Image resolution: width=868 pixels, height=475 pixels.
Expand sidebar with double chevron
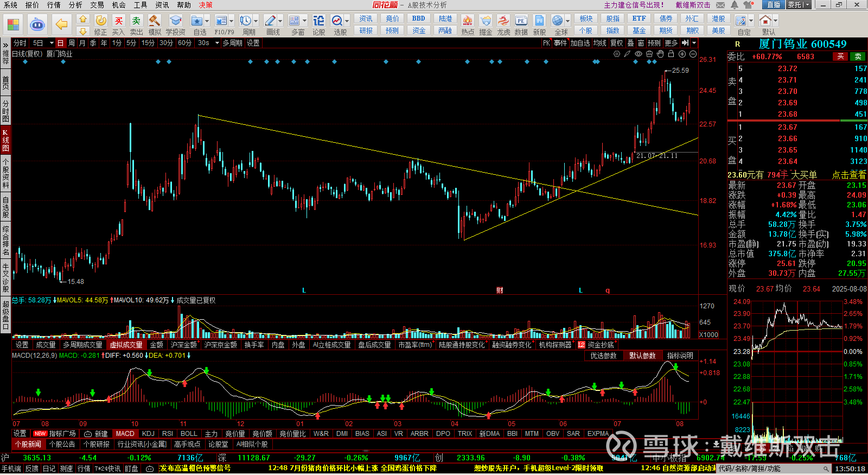5,45
